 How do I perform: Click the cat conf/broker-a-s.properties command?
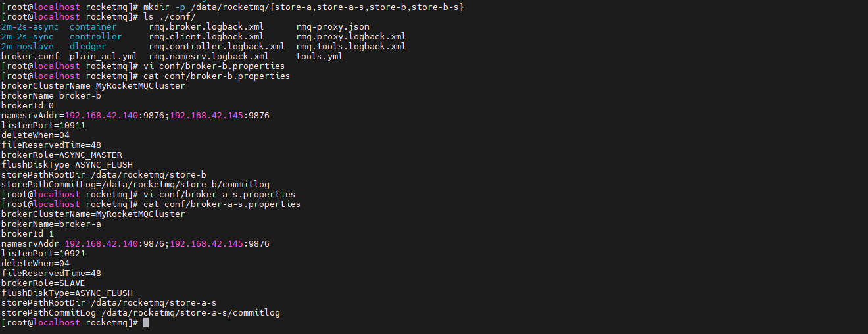pyautogui.click(x=222, y=204)
